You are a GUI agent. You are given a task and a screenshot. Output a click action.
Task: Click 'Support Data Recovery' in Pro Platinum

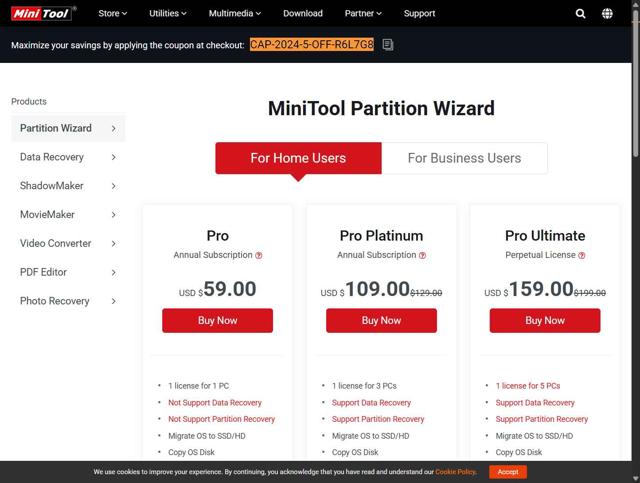pyautogui.click(x=371, y=403)
